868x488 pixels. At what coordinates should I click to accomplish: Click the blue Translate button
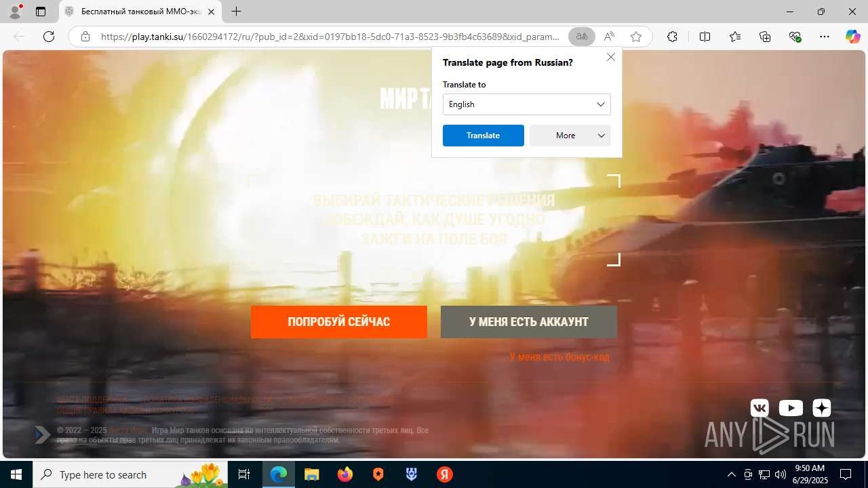484,136
